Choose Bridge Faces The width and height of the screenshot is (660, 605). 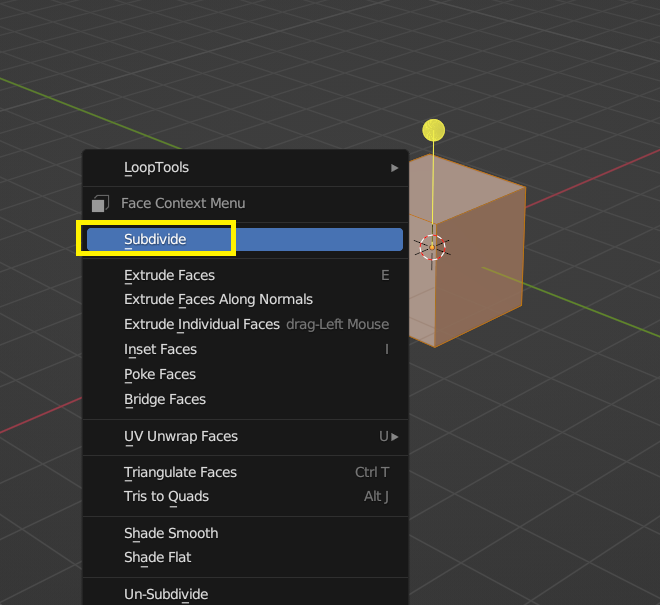pyautogui.click(x=245, y=399)
